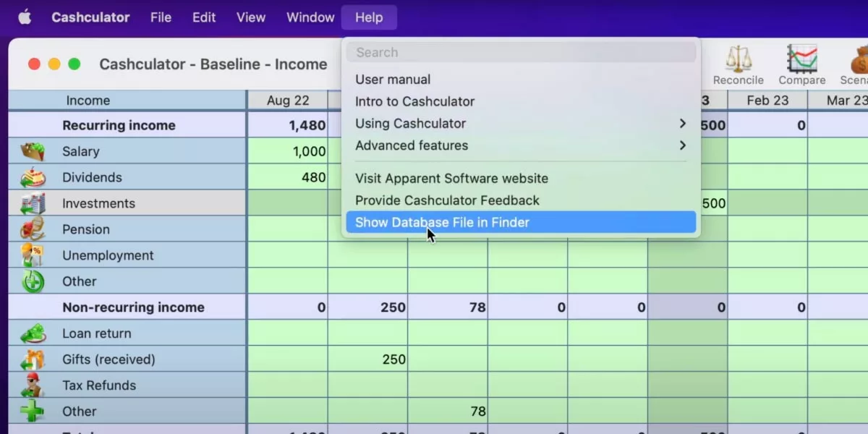The image size is (868, 434).
Task: Click the Dividends category icon
Action: 33,177
